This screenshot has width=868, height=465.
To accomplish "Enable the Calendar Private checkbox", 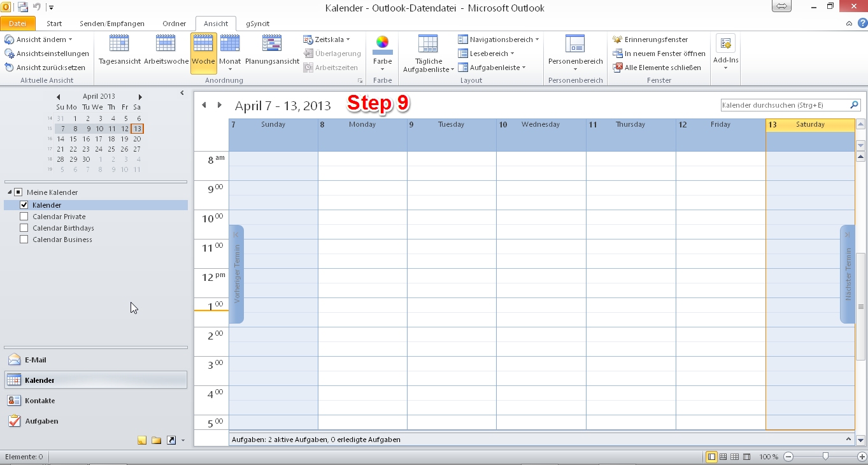I will tap(24, 217).
